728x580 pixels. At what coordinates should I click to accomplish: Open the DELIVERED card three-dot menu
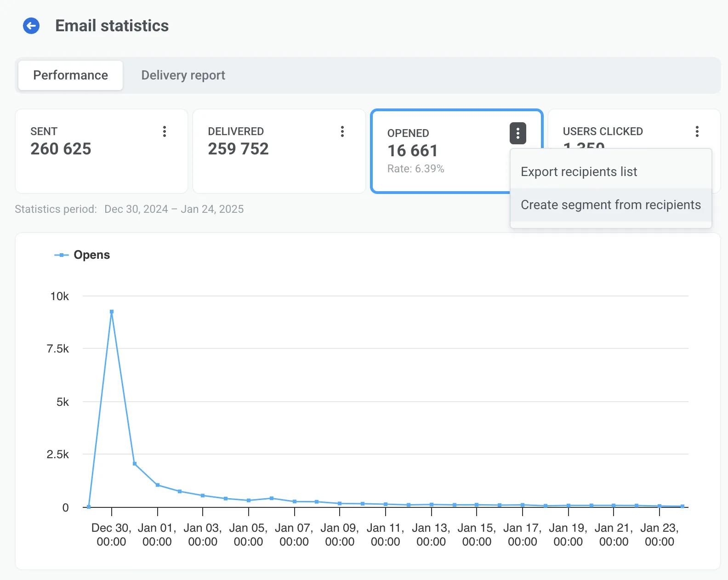tap(342, 131)
